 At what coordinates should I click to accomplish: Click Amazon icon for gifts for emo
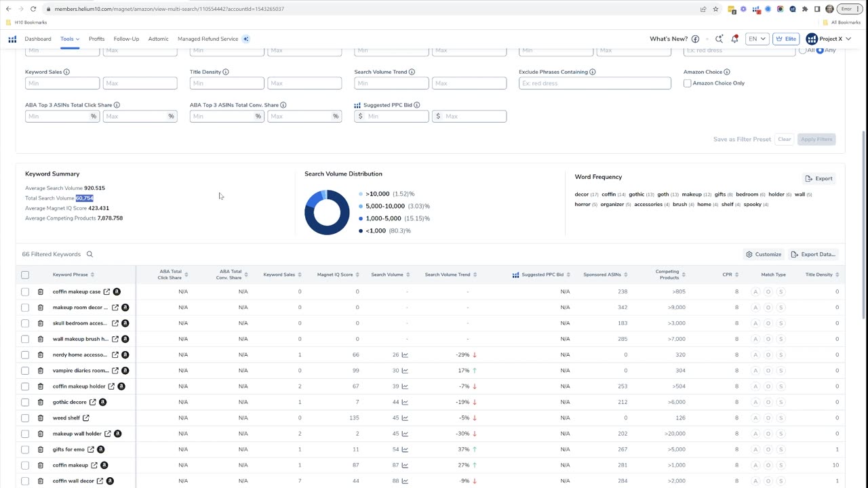click(101, 449)
